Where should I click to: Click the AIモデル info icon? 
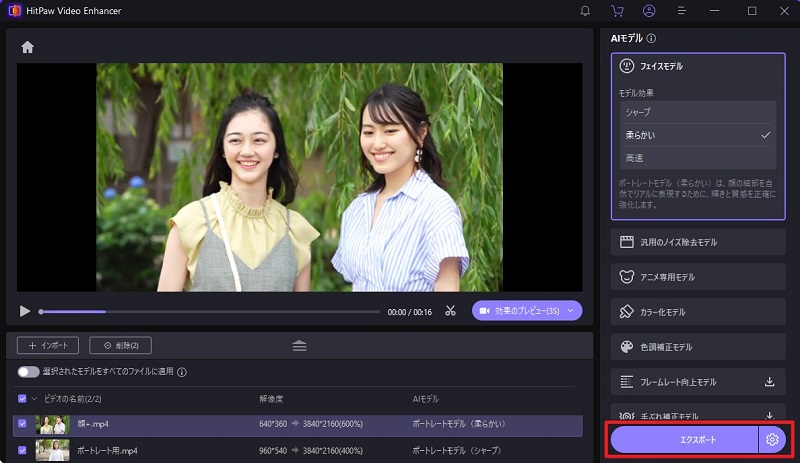[651, 39]
